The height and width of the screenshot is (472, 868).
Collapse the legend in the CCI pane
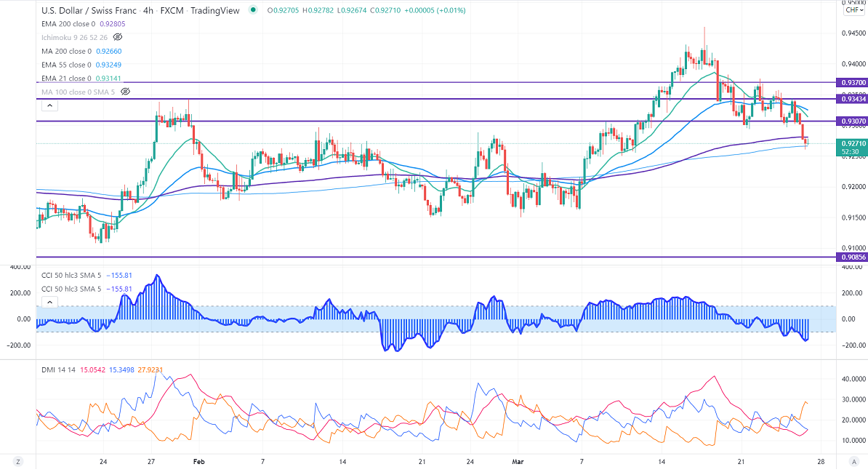coord(50,302)
